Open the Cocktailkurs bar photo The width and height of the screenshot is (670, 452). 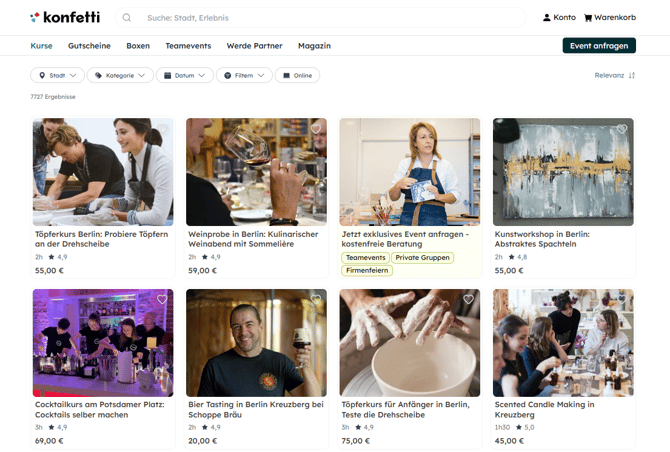(103, 343)
